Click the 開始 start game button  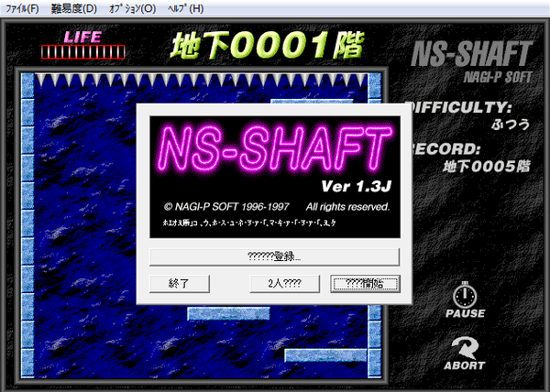365,283
